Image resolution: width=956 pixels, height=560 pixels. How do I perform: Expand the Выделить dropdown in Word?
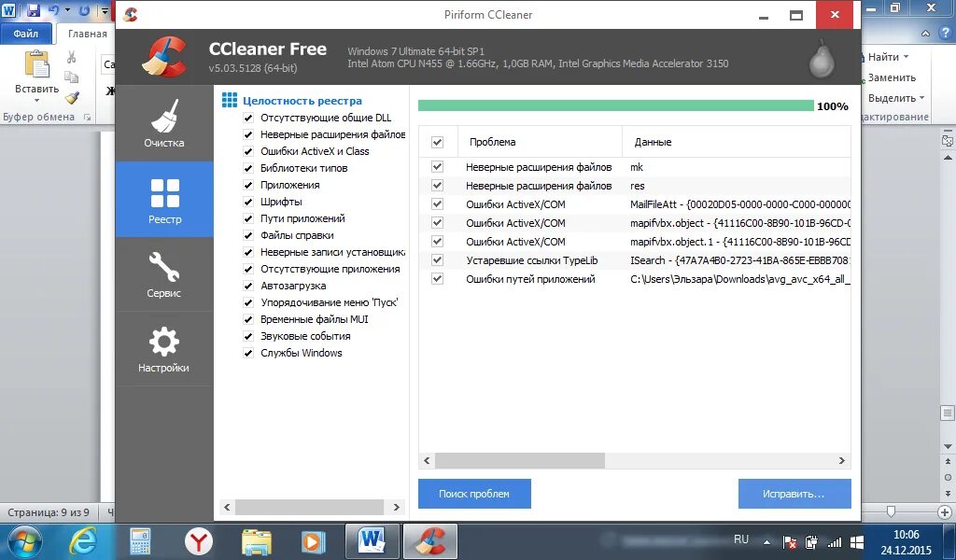click(x=921, y=97)
